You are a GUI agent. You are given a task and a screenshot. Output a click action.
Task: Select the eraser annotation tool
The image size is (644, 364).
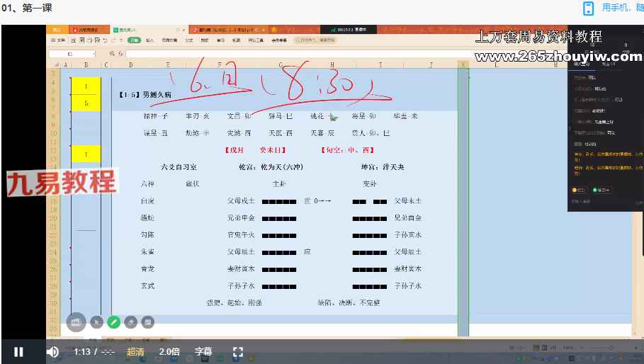pos(130,322)
